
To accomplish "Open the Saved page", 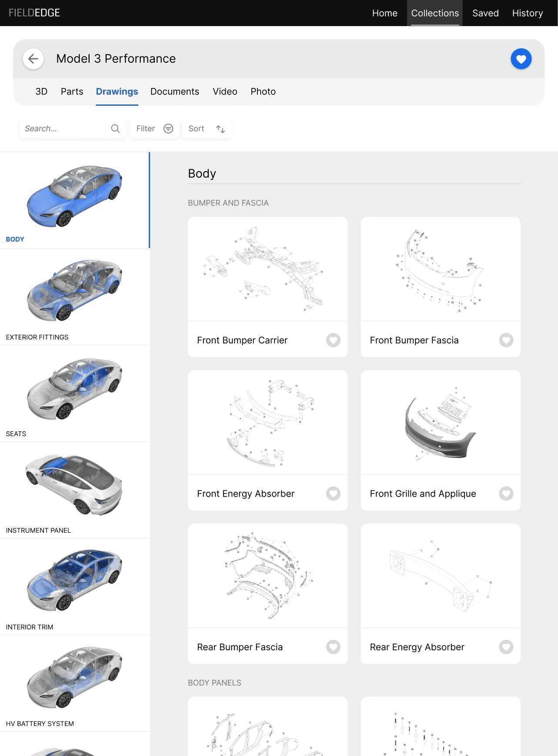I will pyautogui.click(x=485, y=13).
